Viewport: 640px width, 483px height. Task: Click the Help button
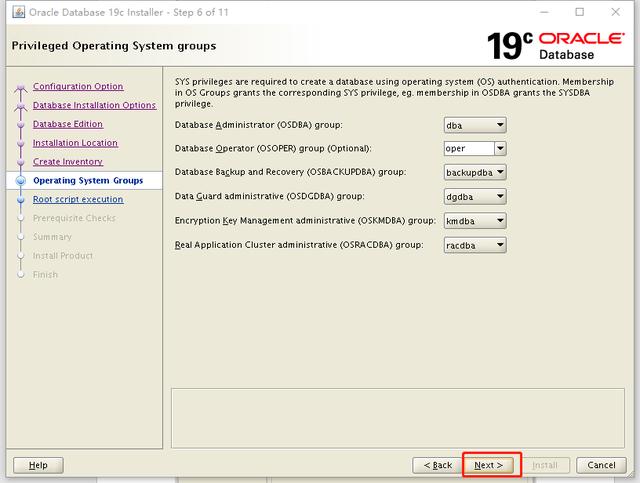38,465
